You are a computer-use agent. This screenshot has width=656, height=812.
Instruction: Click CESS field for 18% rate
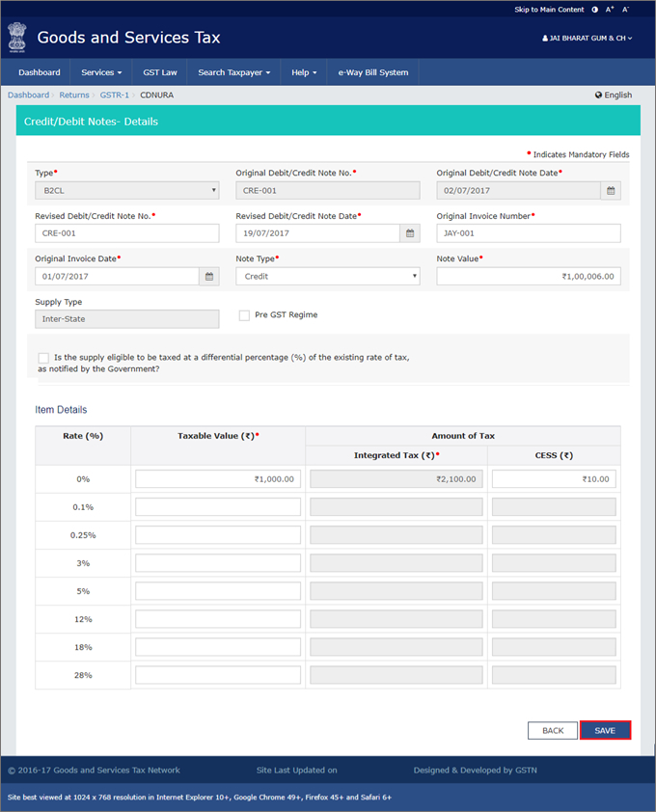click(554, 647)
